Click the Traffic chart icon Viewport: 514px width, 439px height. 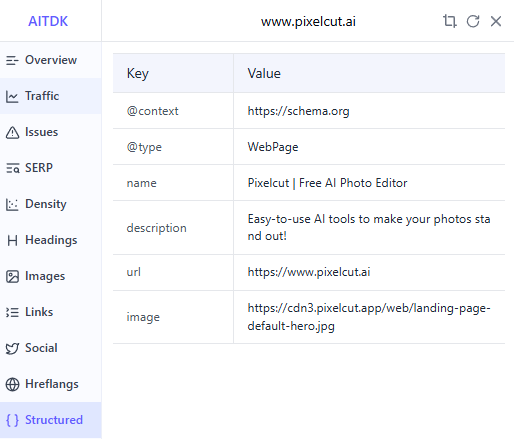click(x=12, y=96)
